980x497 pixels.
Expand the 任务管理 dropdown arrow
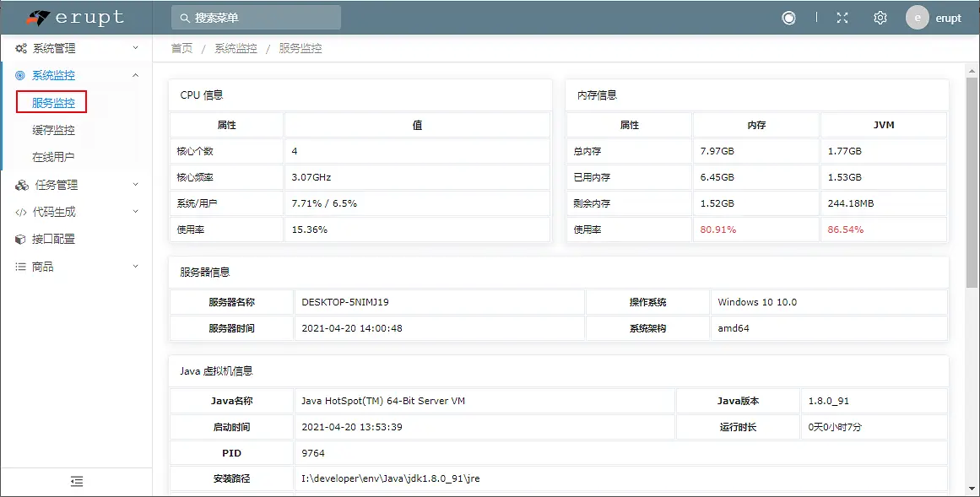tap(133, 185)
